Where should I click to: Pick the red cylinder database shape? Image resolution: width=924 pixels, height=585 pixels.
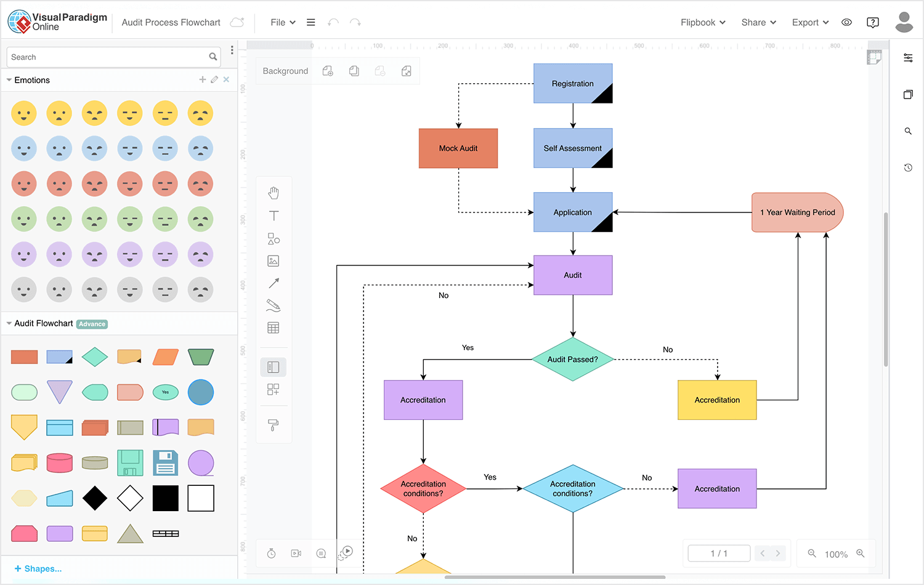coord(60,463)
